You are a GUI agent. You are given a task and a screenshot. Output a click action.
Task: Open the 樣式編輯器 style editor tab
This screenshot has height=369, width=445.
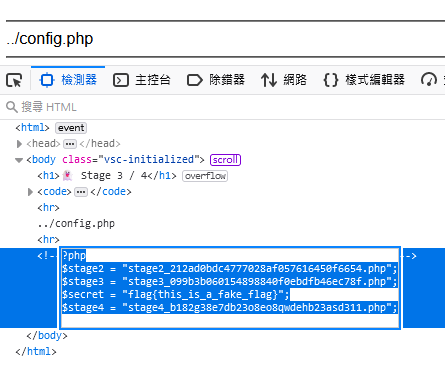(x=364, y=80)
